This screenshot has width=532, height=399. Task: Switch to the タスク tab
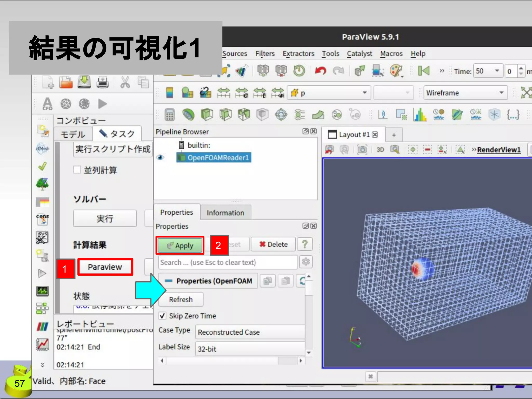[x=117, y=134]
